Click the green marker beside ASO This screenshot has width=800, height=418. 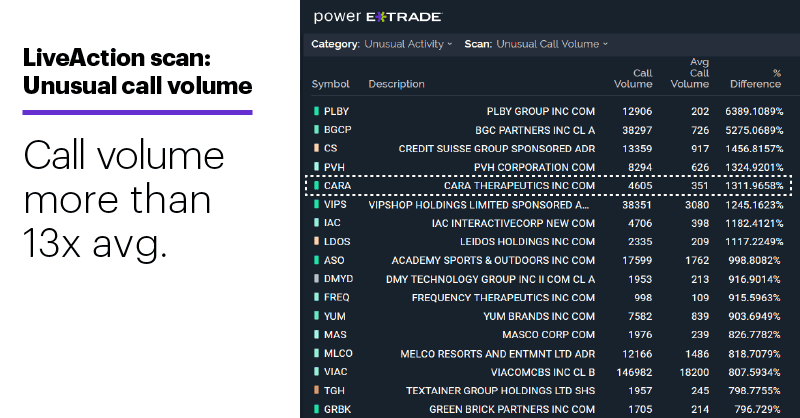316,260
